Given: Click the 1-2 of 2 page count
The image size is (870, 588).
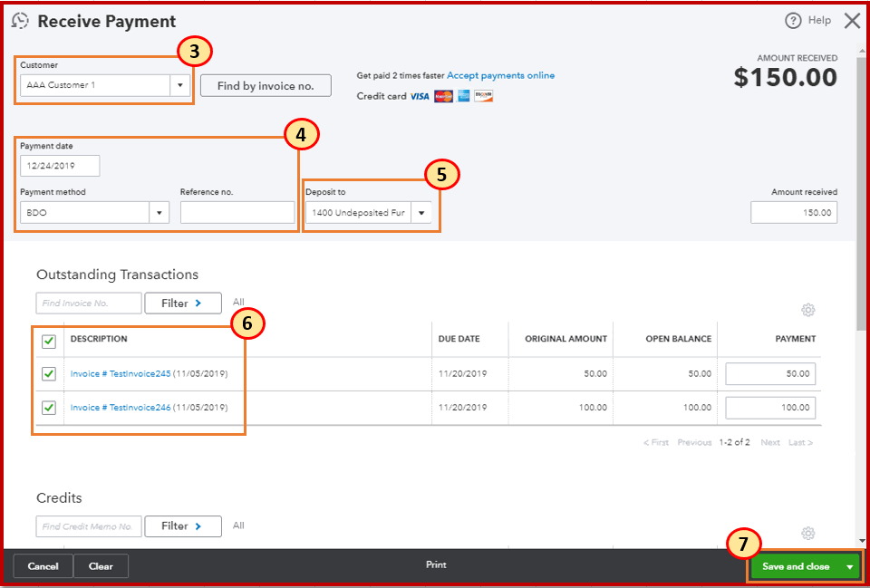Looking at the screenshot, I should [735, 443].
